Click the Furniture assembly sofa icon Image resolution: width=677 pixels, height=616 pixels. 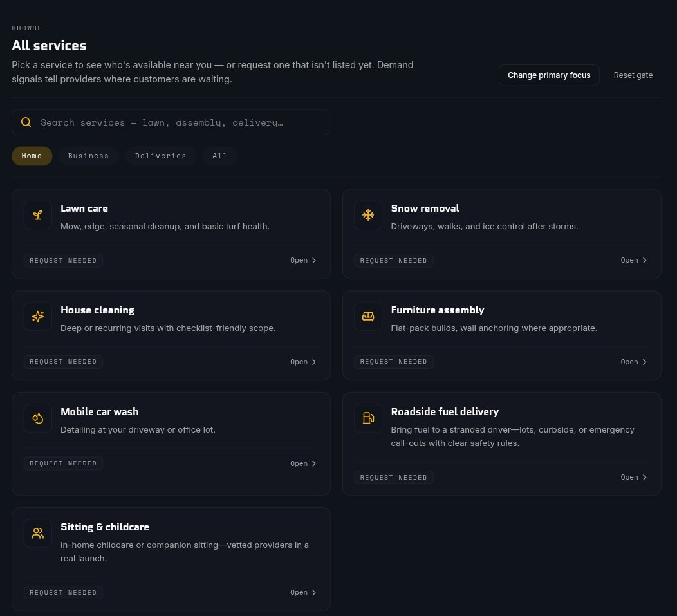click(x=368, y=317)
